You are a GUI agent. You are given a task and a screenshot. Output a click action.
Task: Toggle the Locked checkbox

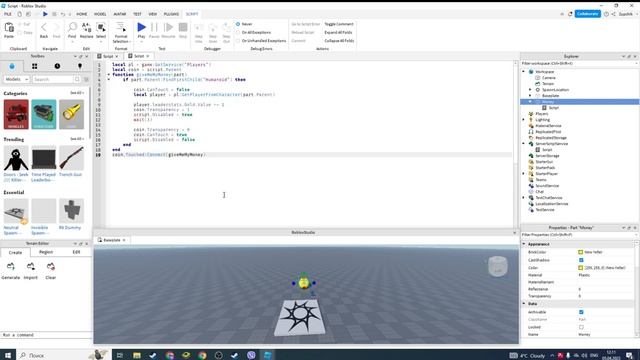click(581, 327)
